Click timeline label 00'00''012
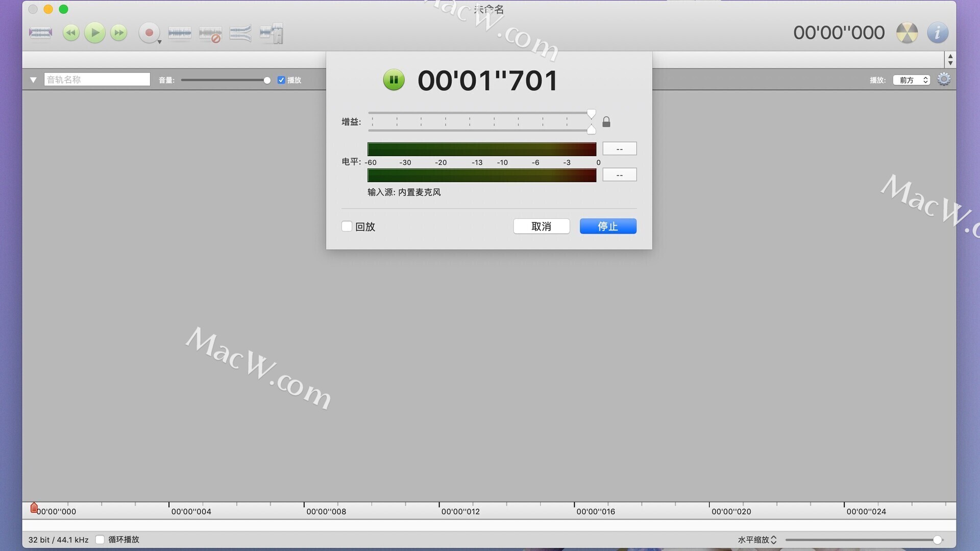980x551 pixels. [x=460, y=511]
